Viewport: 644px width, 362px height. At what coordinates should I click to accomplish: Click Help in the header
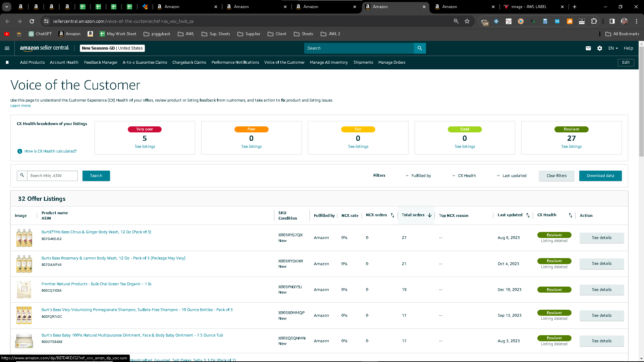[629, 48]
